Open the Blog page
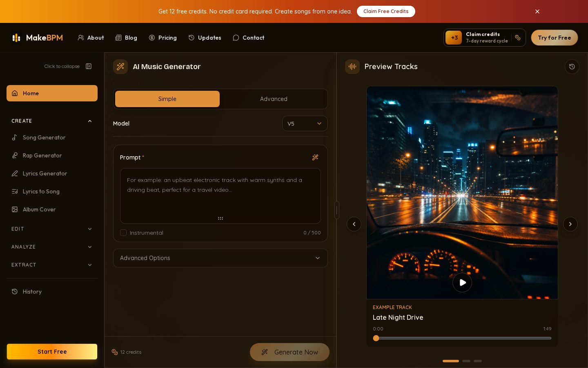This screenshot has height=368, width=588. (126, 38)
